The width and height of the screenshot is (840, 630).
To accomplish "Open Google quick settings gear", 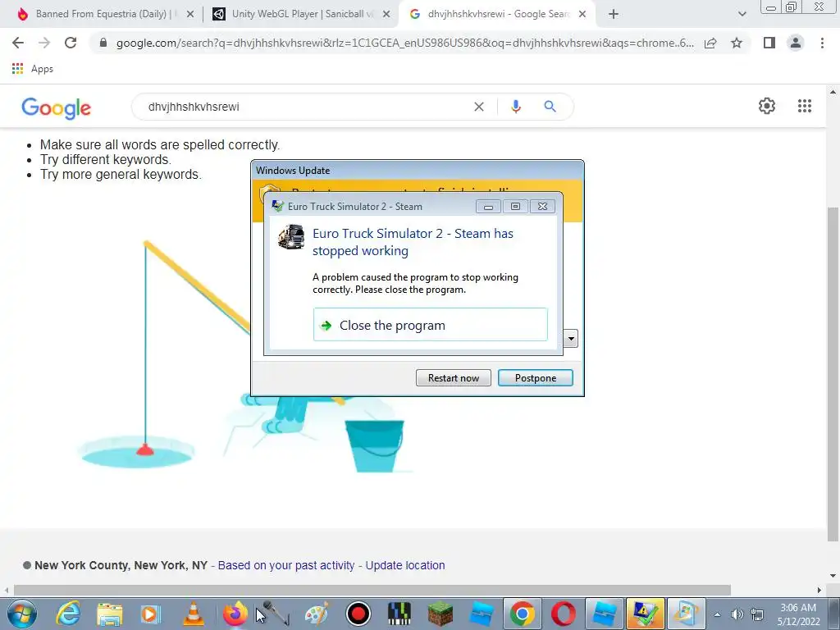I will 767,106.
